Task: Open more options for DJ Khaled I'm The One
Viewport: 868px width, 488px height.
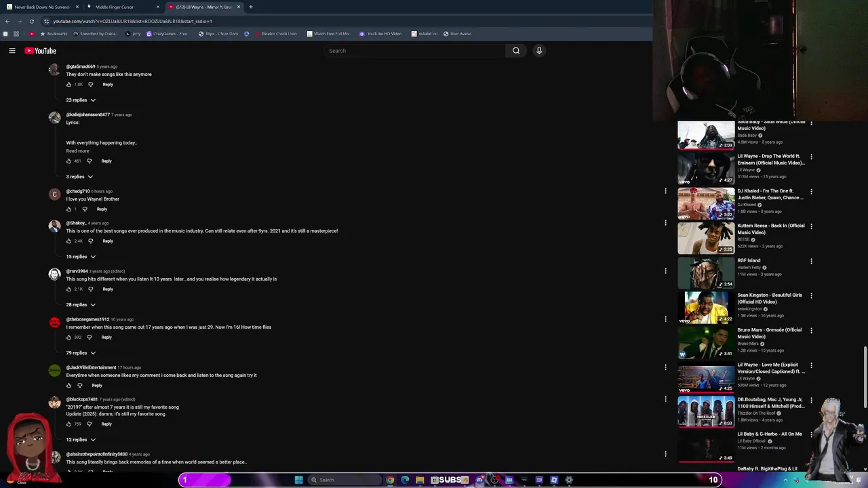Action: (811, 191)
